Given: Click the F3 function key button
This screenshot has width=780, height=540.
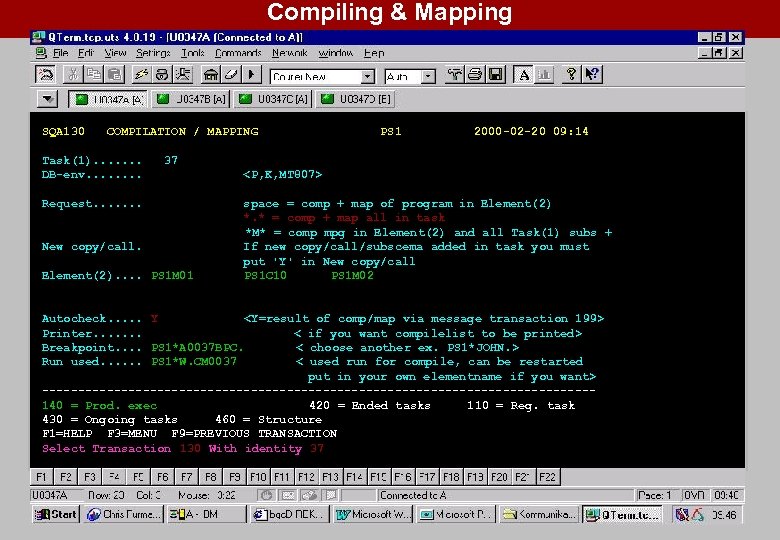Looking at the screenshot, I should [90, 477].
